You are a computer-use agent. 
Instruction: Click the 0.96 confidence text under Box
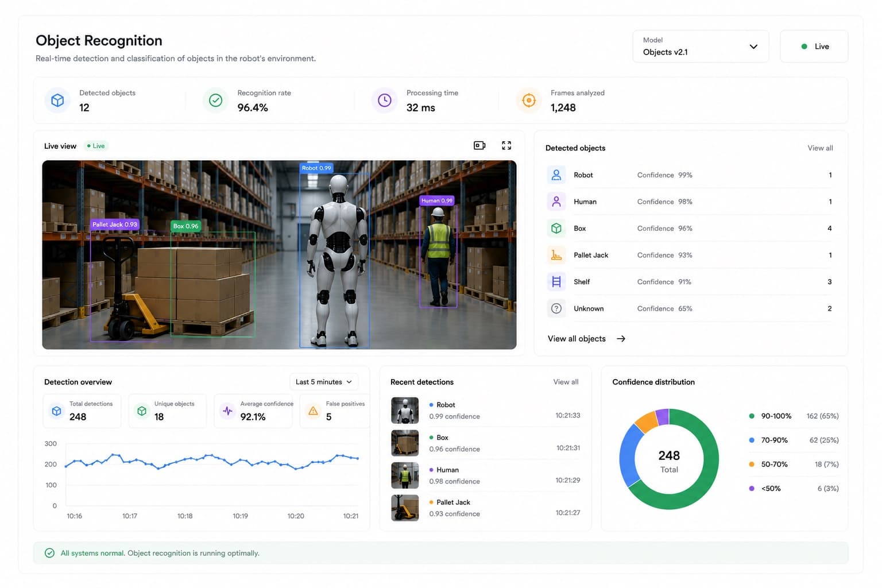(454, 449)
